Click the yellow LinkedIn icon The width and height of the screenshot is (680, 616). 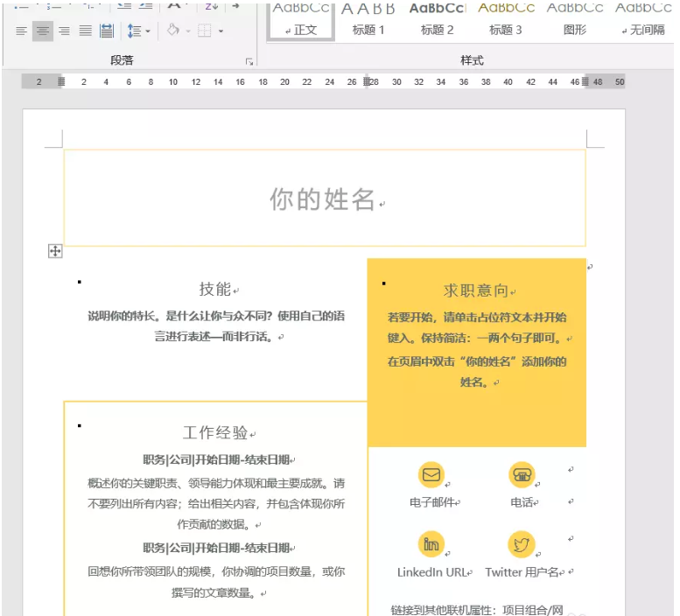[x=431, y=544]
